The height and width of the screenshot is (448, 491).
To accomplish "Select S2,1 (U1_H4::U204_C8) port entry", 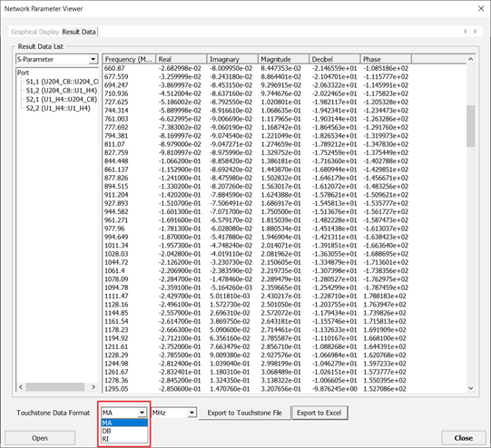I will pos(62,100).
